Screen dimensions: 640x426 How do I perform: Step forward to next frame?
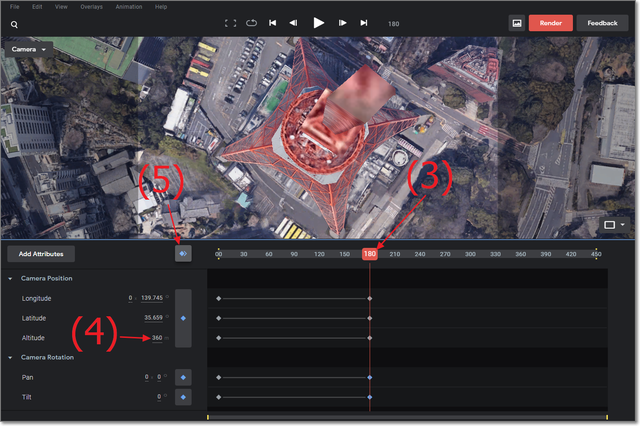[343, 22]
